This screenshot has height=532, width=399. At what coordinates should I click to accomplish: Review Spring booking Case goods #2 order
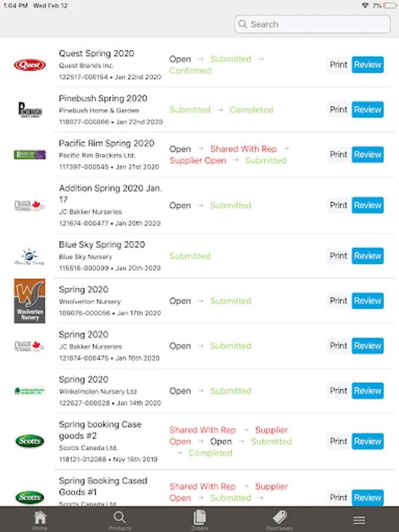click(x=368, y=442)
